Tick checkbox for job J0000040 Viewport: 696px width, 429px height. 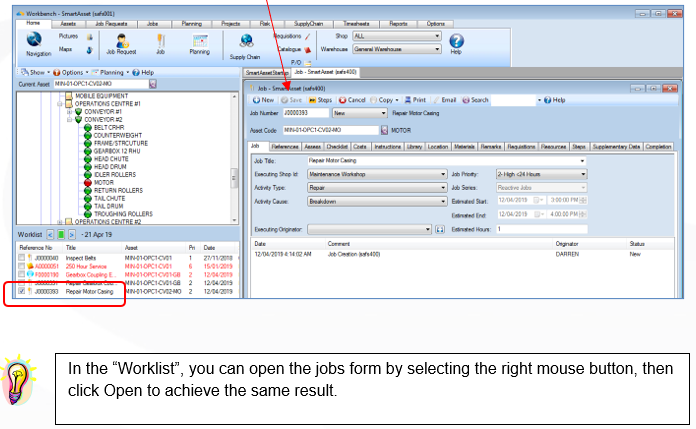(21, 258)
